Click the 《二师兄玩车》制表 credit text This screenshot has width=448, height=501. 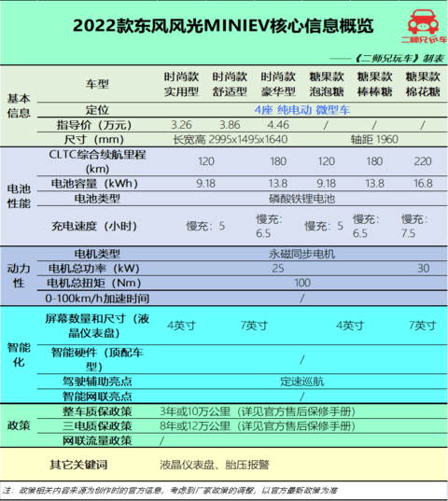(399, 59)
